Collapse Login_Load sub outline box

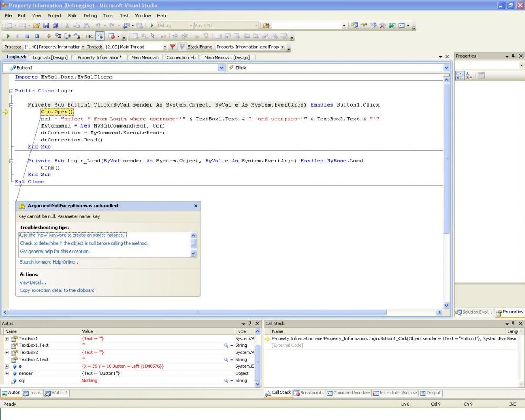pos(11,161)
